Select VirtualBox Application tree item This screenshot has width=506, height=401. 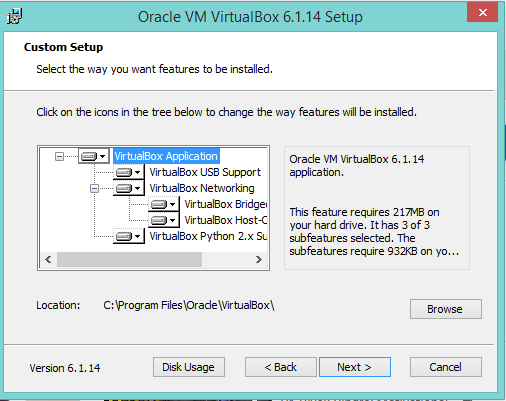(x=166, y=156)
